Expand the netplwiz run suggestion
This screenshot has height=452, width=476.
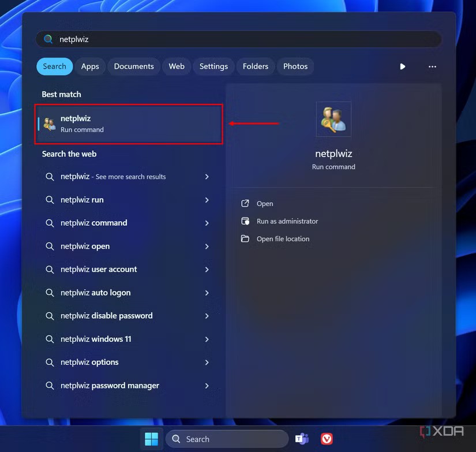coord(207,200)
